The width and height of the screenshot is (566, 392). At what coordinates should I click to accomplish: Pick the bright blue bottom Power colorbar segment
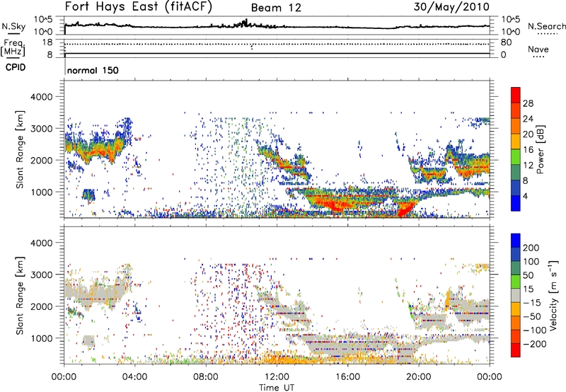tap(516, 203)
